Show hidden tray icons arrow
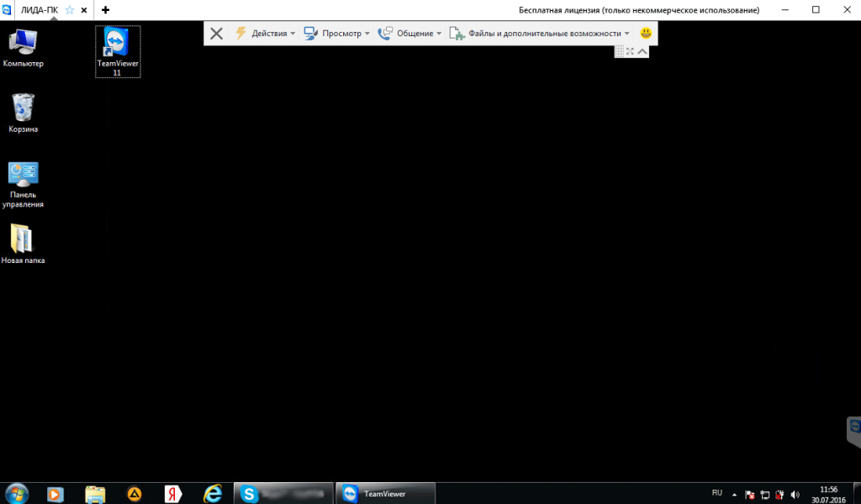861x504 pixels. [734, 495]
